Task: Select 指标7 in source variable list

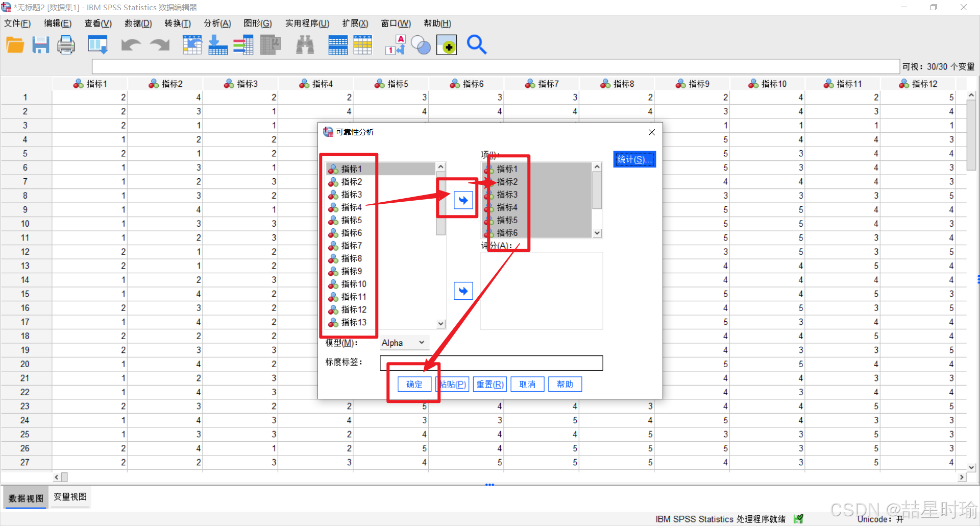Action: (x=381, y=246)
